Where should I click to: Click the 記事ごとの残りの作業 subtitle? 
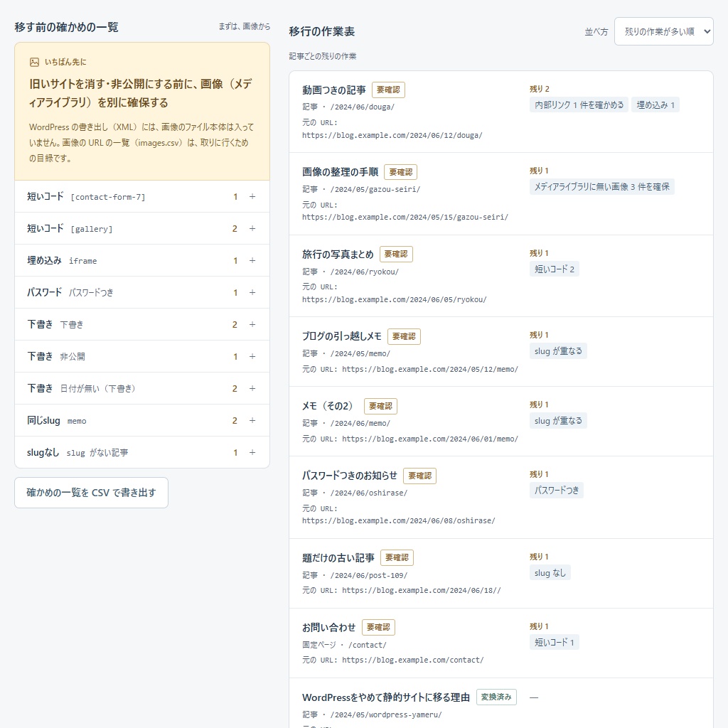(323, 56)
